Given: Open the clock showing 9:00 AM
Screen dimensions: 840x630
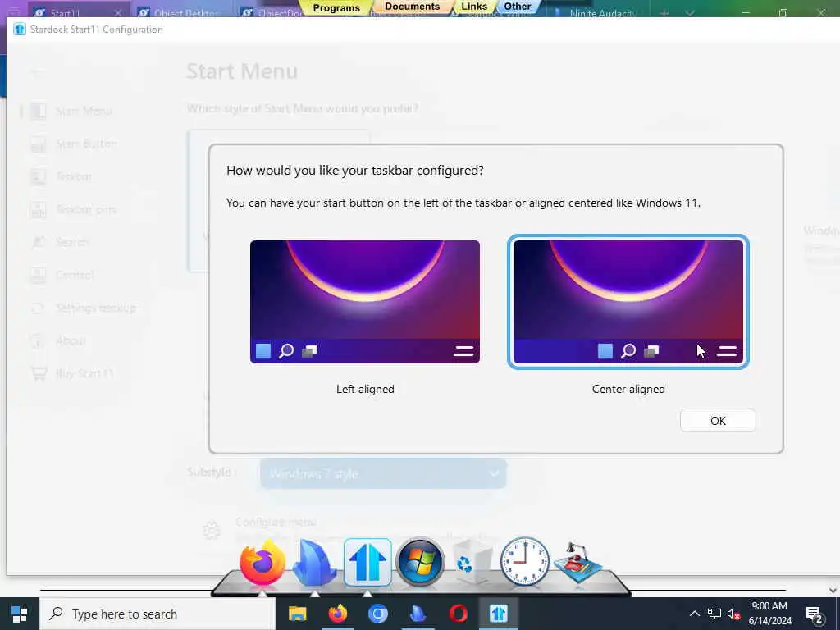Looking at the screenshot, I should click(x=769, y=614).
